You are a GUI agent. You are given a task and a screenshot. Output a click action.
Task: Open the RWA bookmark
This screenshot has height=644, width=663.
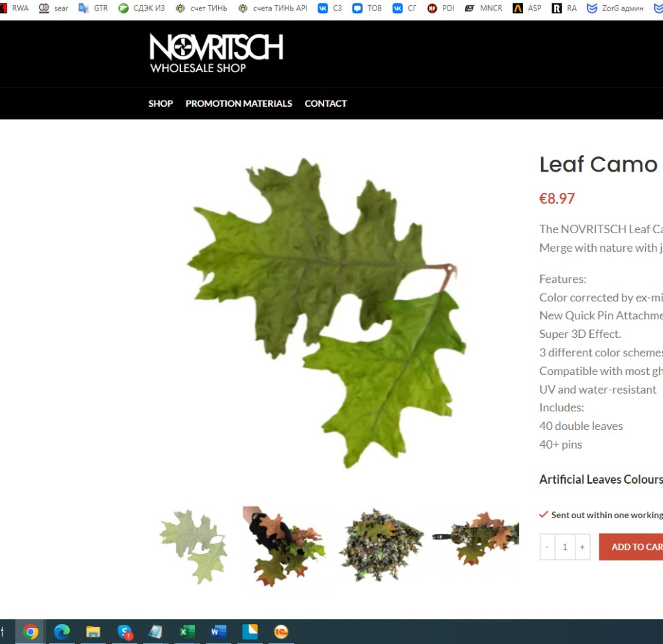[x=14, y=8]
